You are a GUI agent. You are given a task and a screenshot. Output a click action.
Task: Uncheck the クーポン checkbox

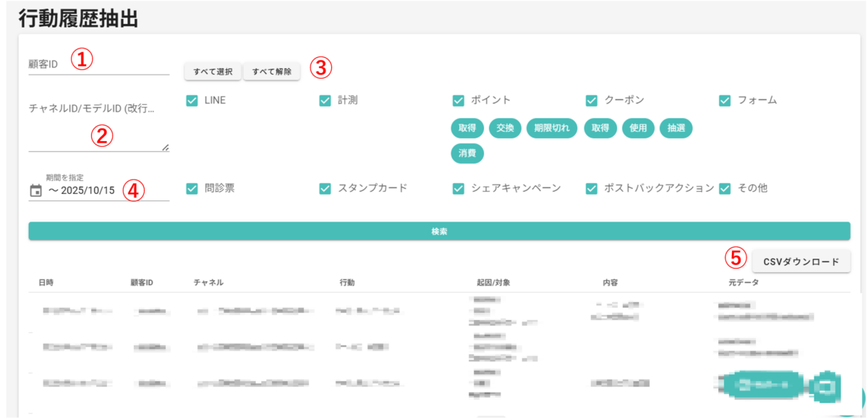pos(591,101)
